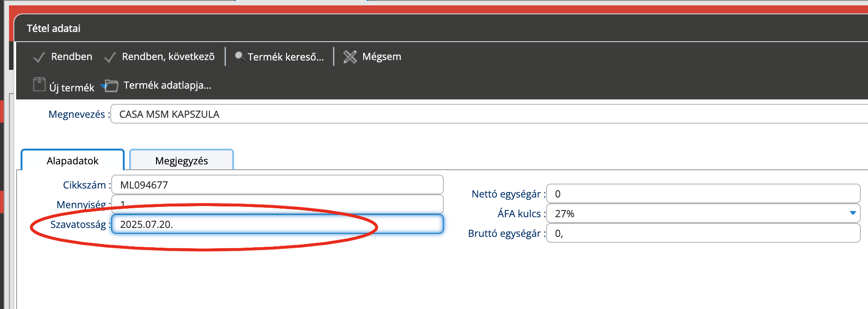868x309 pixels.
Task: Click the Bruttó egységár input field
Action: pyautogui.click(x=703, y=233)
